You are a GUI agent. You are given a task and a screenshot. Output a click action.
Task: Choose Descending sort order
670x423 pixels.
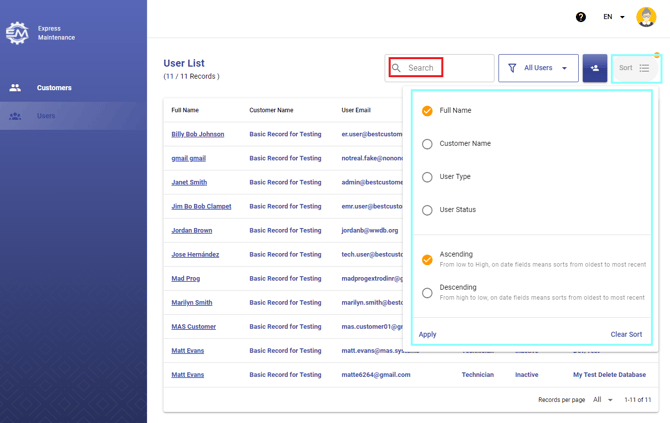coord(427,293)
